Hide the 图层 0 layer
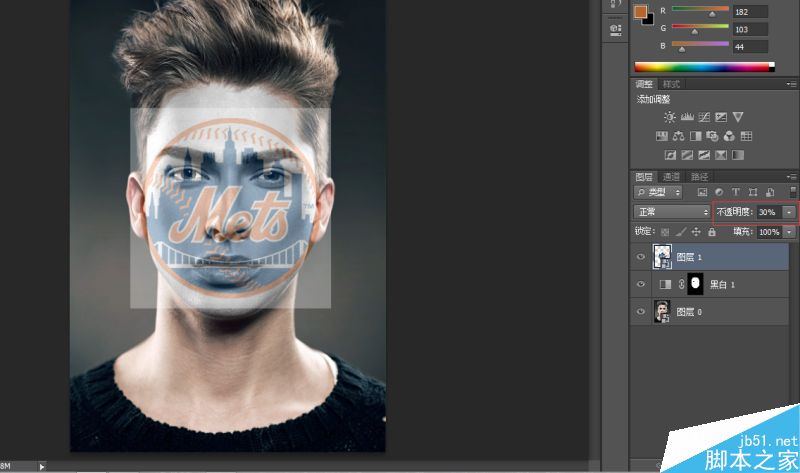This screenshot has width=800, height=473. (x=641, y=312)
